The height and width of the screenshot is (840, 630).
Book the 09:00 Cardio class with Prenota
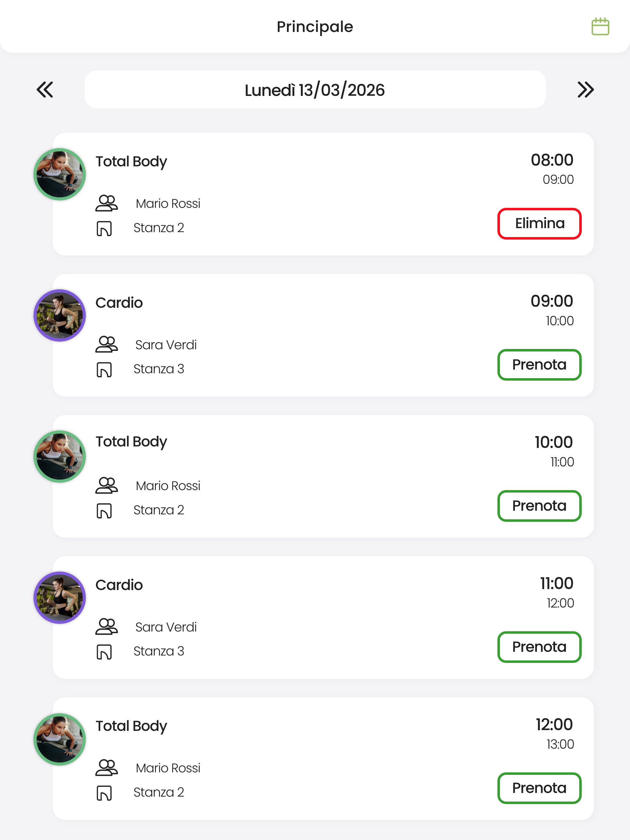tap(540, 365)
